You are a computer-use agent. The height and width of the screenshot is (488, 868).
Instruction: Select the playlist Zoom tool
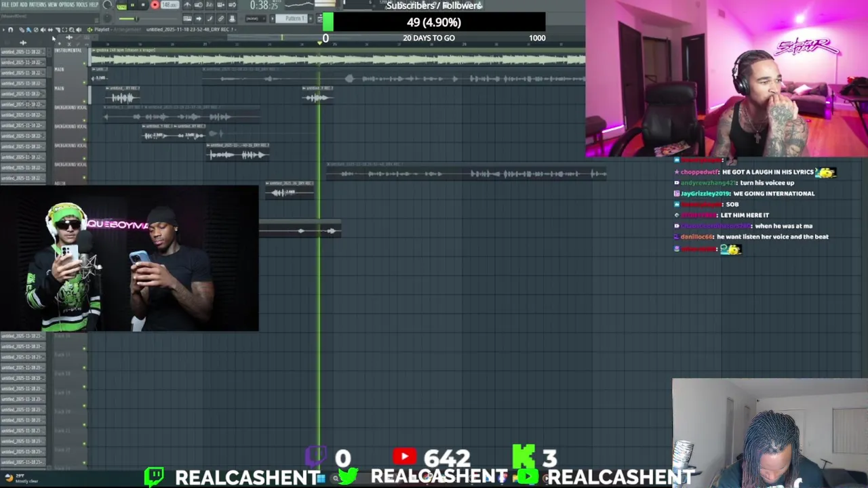(72, 30)
